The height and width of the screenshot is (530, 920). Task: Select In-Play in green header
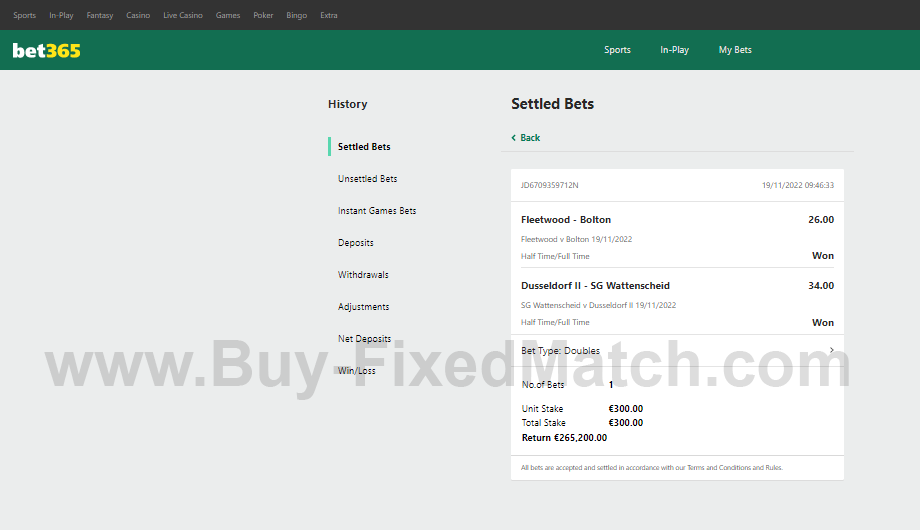tap(674, 50)
